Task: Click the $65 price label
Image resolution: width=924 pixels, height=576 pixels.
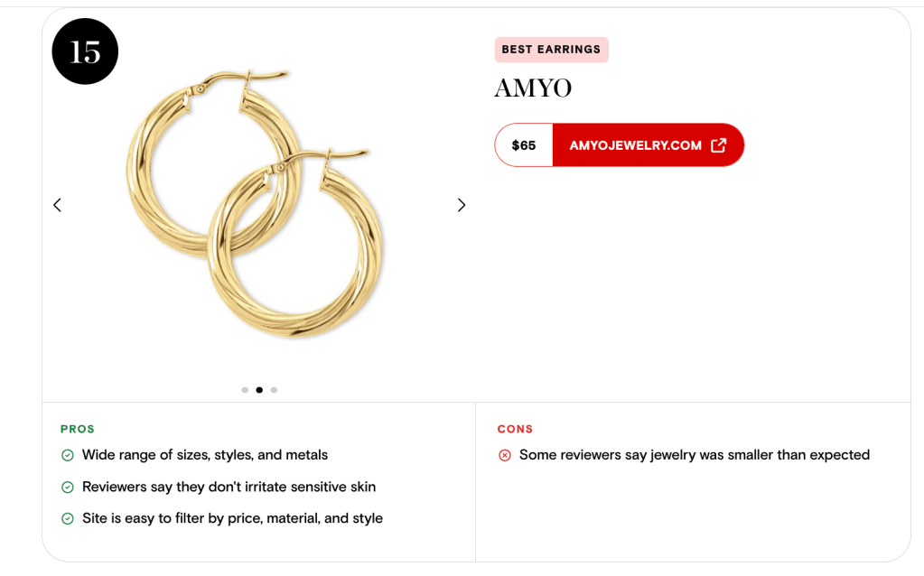Action: 524,145
